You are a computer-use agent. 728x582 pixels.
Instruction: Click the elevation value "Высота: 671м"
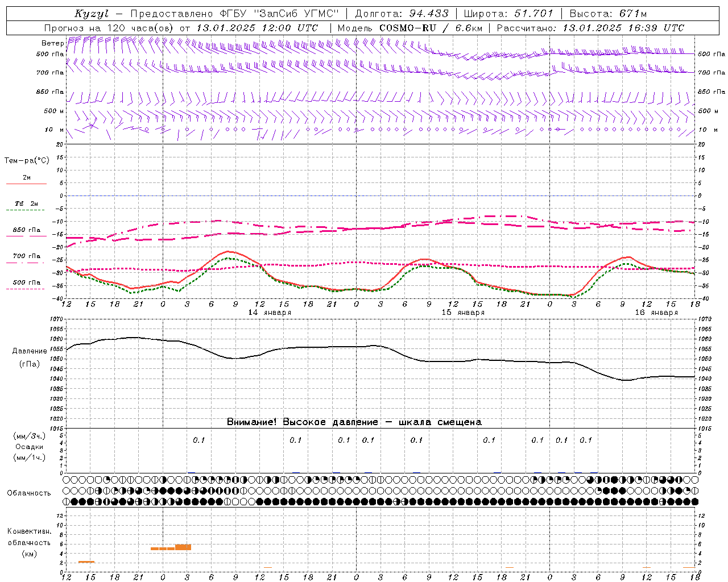(x=608, y=14)
